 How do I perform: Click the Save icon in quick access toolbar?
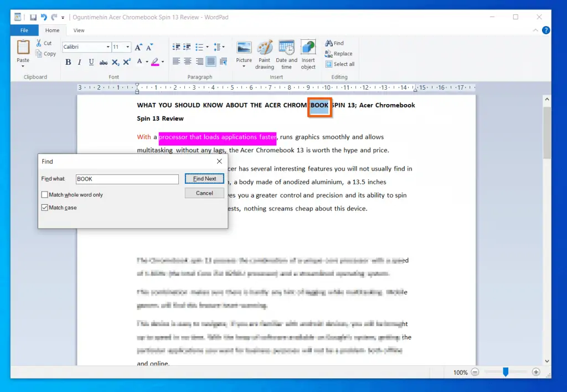[33, 17]
